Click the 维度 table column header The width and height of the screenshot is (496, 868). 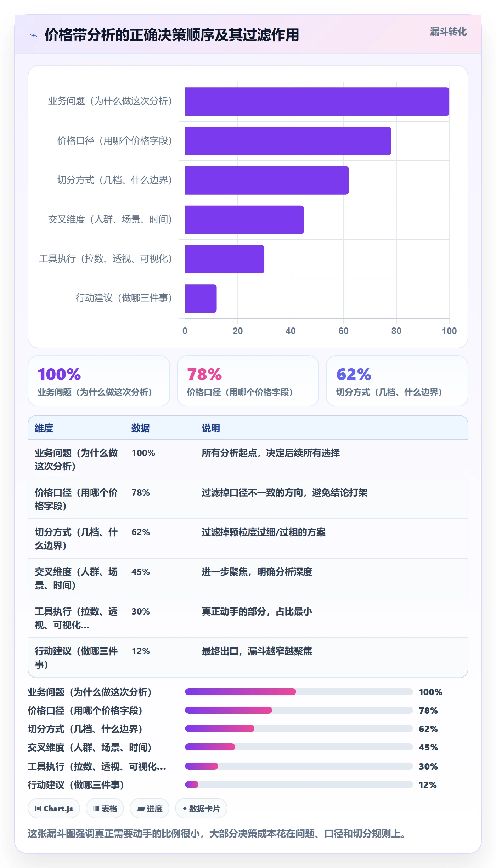44,428
